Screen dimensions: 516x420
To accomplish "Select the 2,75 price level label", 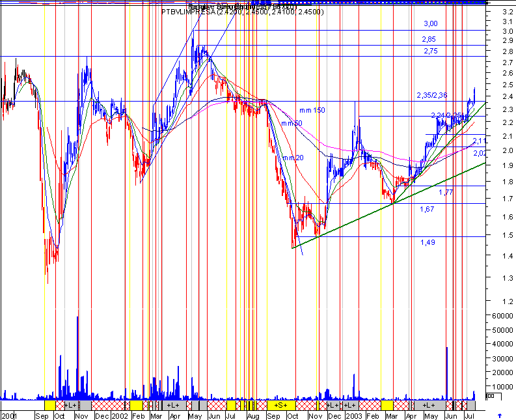I will pyautogui.click(x=431, y=51).
